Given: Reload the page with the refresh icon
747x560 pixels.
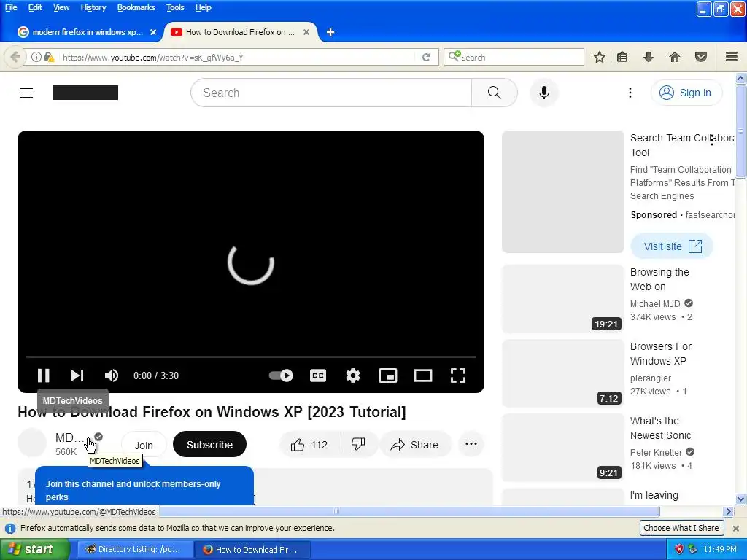Looking at the screenshot, I should point(426,57).
